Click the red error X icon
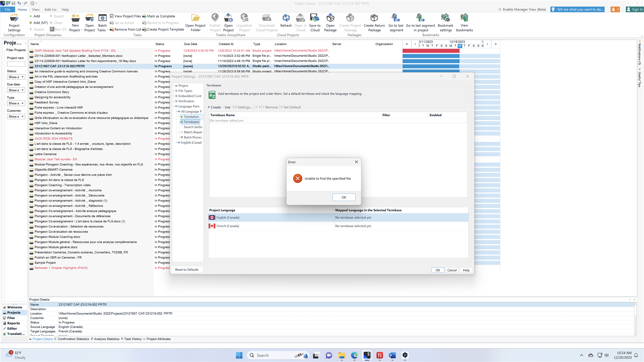Viewport: 644px width, 362px height. tap(297, 178)
